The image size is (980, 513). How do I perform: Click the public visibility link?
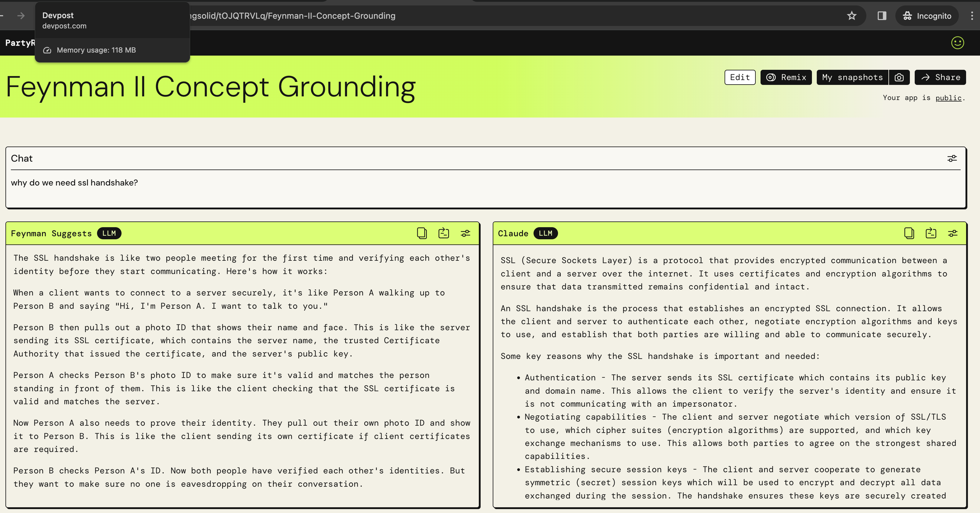click(949, 98)
